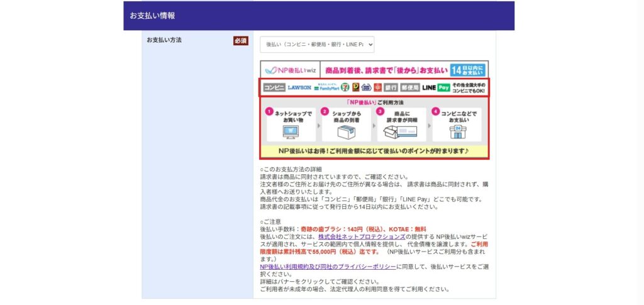This screenshot has width=644, height=305.
Task: Open the 株式会社ネットプロテクションズ link
Action: tap(361, 236)
